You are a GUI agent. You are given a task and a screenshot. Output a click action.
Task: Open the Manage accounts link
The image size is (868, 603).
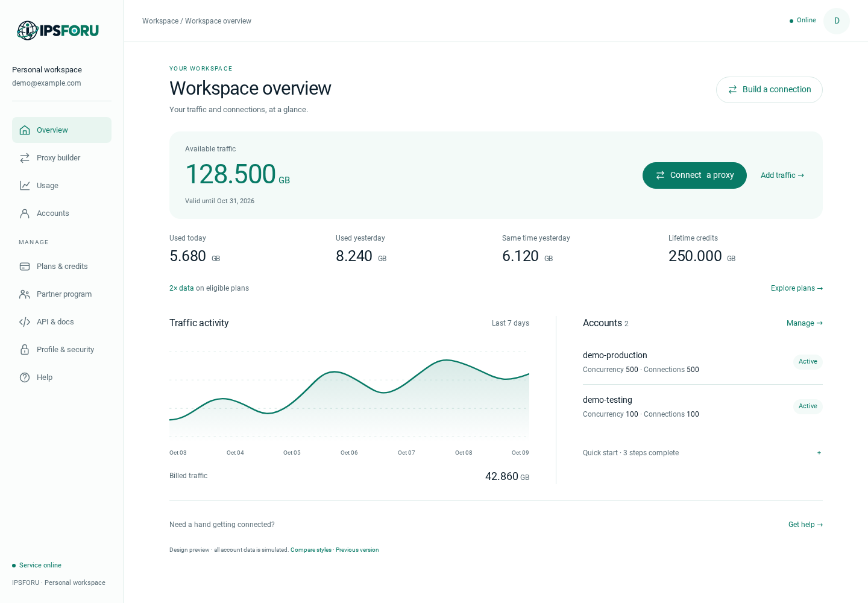pyautogui.click(x=805, y=323)
